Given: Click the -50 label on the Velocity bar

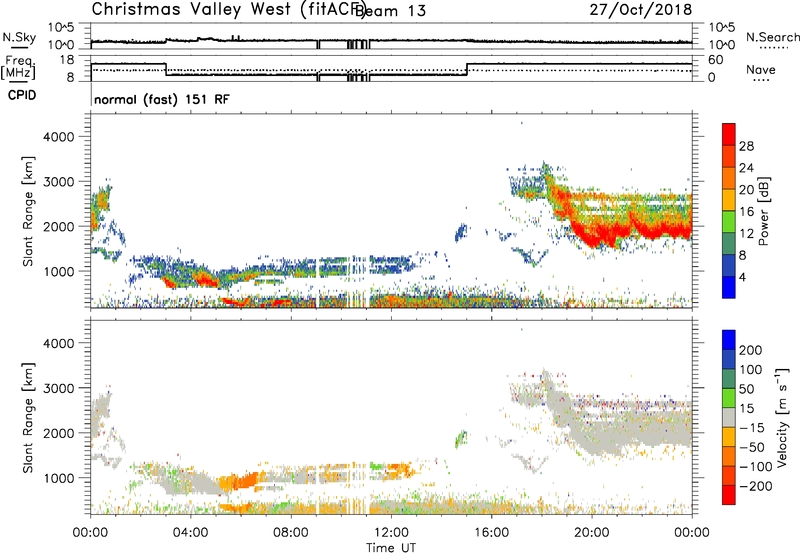Looking at the screenshot, I should click(752, 447).
